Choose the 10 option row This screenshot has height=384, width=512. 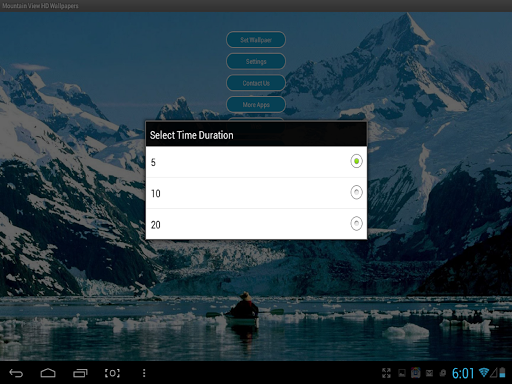click(x=256, y=193)
